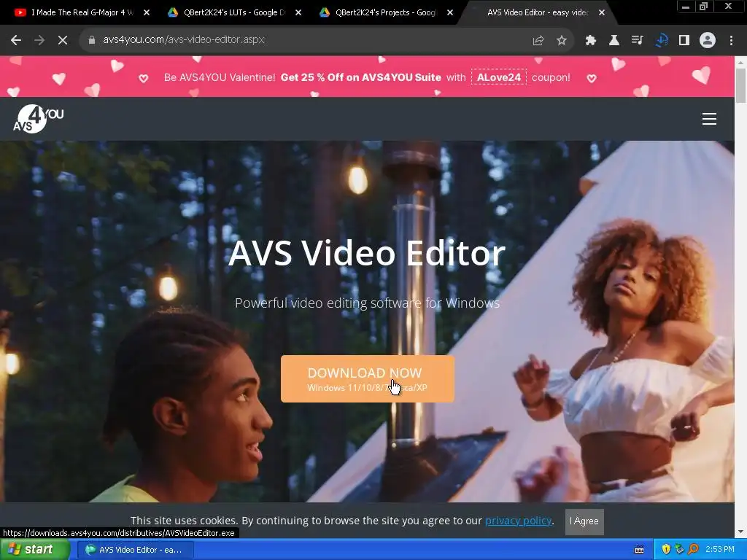Open the Chrome profile avatar
Screen dimensions: 747x560
pos(708,41)
